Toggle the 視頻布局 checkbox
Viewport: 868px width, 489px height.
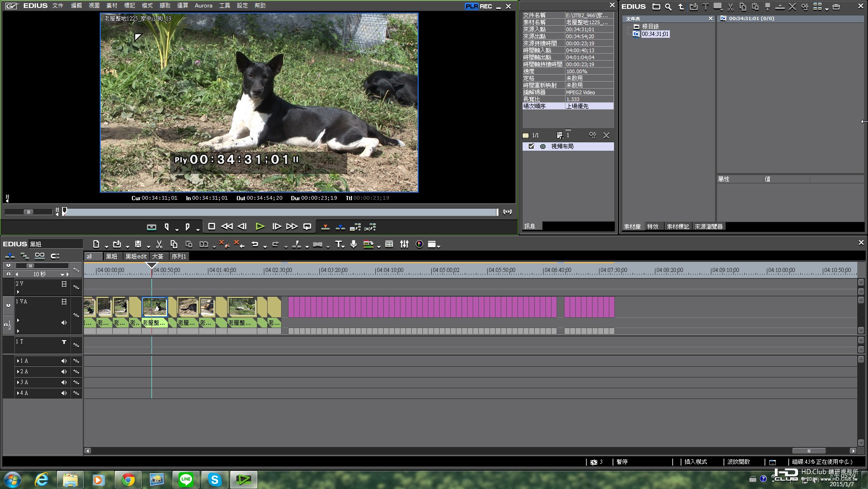point(531,146)
